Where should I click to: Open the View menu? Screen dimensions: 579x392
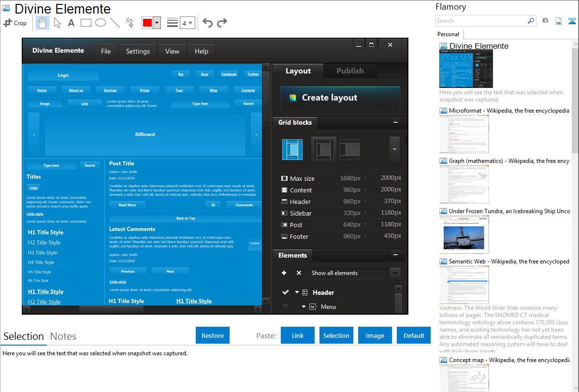172,51
